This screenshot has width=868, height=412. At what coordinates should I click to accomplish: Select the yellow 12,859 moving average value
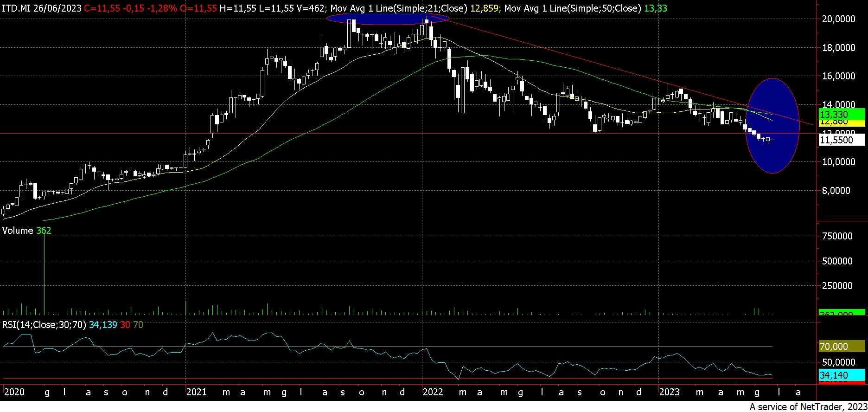tap(484, 8)
